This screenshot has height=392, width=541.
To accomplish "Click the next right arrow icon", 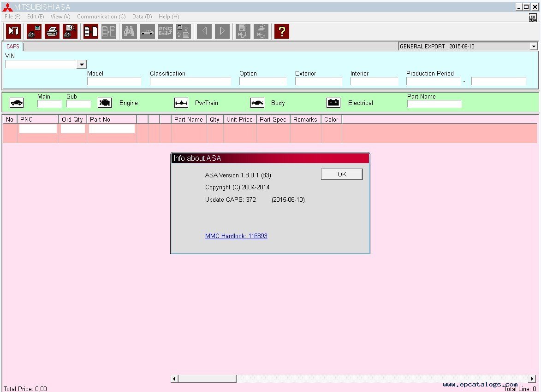I will pos(222,31).
